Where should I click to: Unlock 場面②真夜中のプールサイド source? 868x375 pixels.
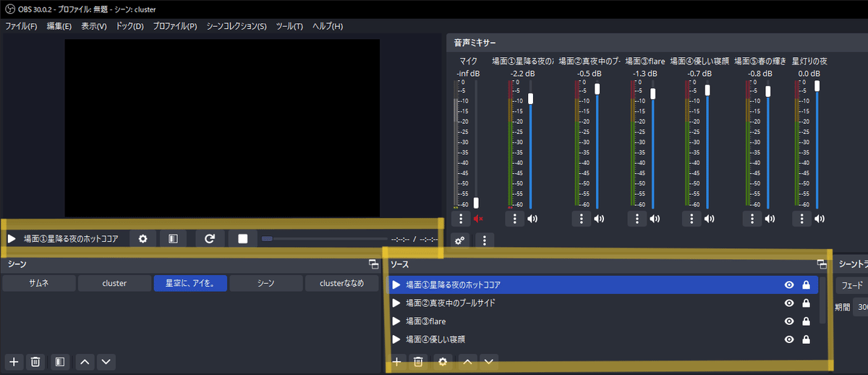(x=806, y=303)
